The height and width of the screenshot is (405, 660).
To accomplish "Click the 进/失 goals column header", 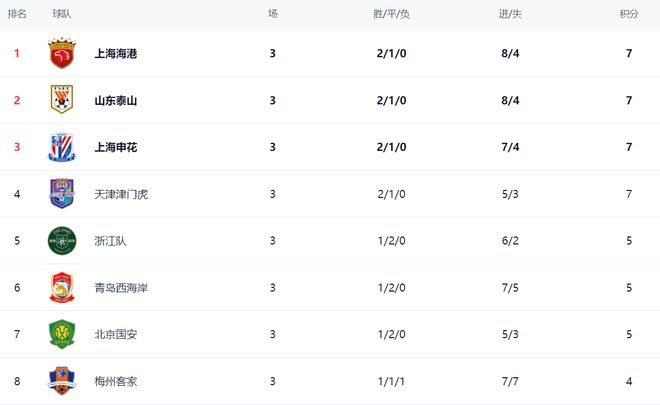I will 510,14.
